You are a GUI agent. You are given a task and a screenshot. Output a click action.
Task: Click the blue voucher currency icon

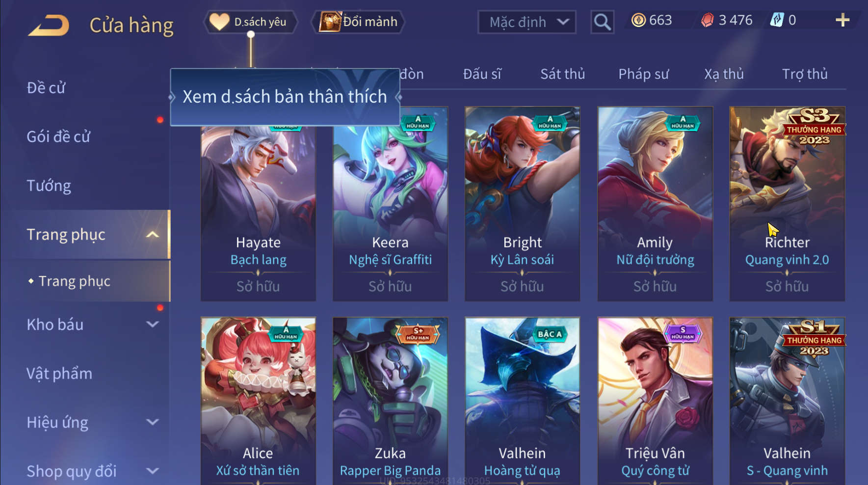(777, 20)
